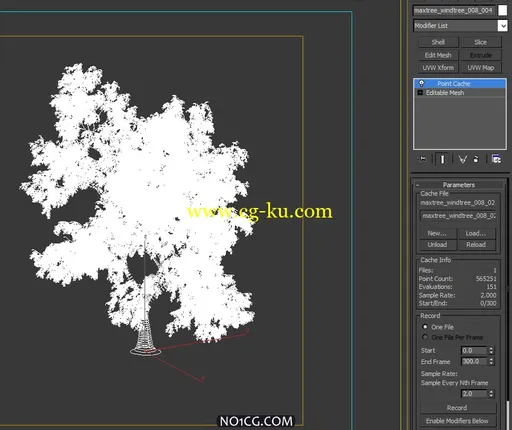The image size is (512, 430).
Task: Open Configure Modifier Sets icon
Action: (496, 159)
